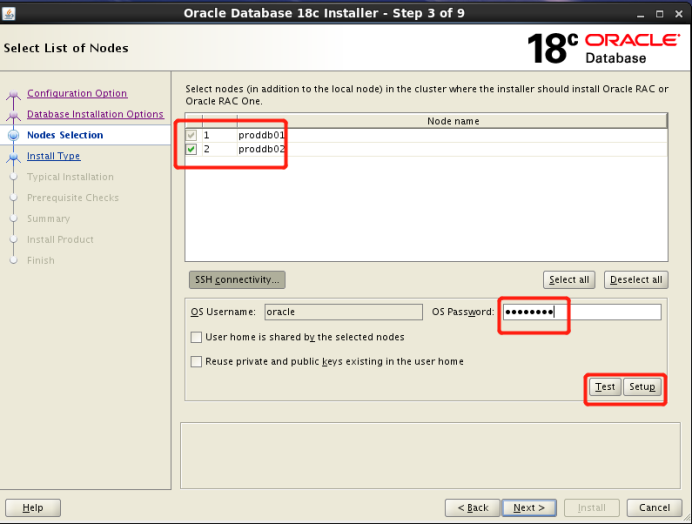Screen dimensions: 692x524
Task: Test SSH connectivity with the Test button
Action: (x=605, y=387)
